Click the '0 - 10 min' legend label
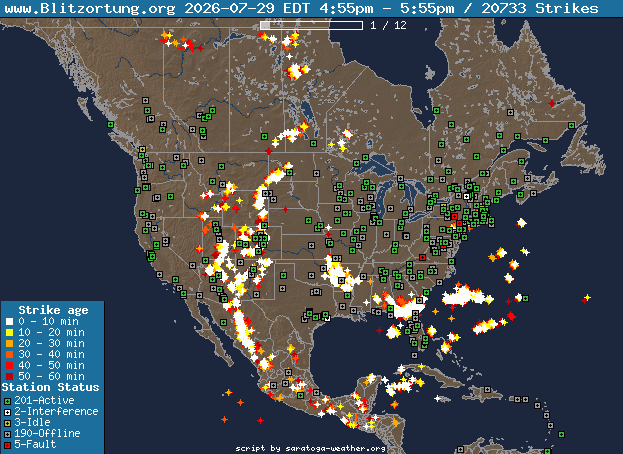Viewport: 623px width, 454px height. pyautogui.click(x=48, y=321)
